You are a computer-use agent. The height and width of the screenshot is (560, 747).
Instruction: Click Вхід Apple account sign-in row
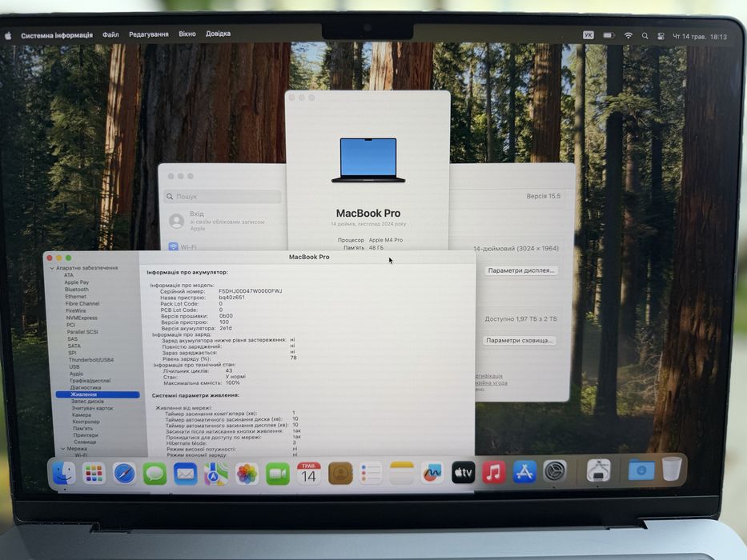pyautogui.click(x=223, y=221)
